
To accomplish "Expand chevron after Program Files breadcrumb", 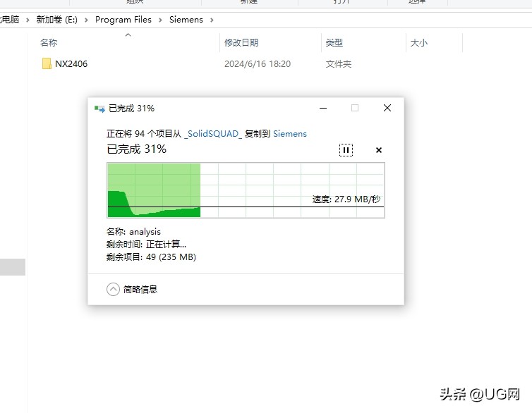I will click(160, 20).
